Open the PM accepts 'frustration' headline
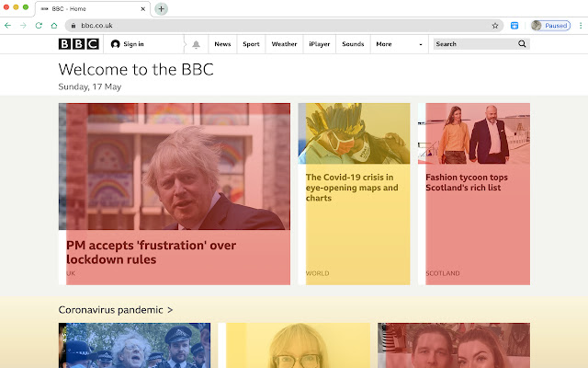 [x=151, y=252]
